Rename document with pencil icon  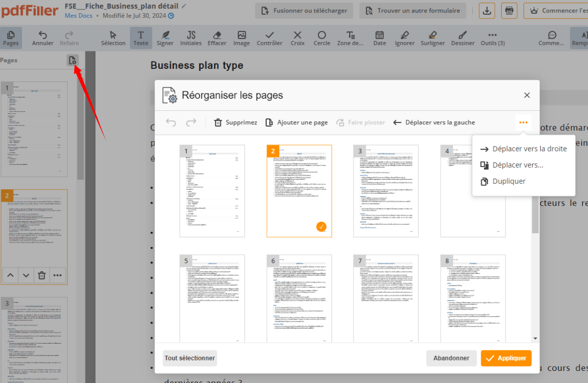184,6
